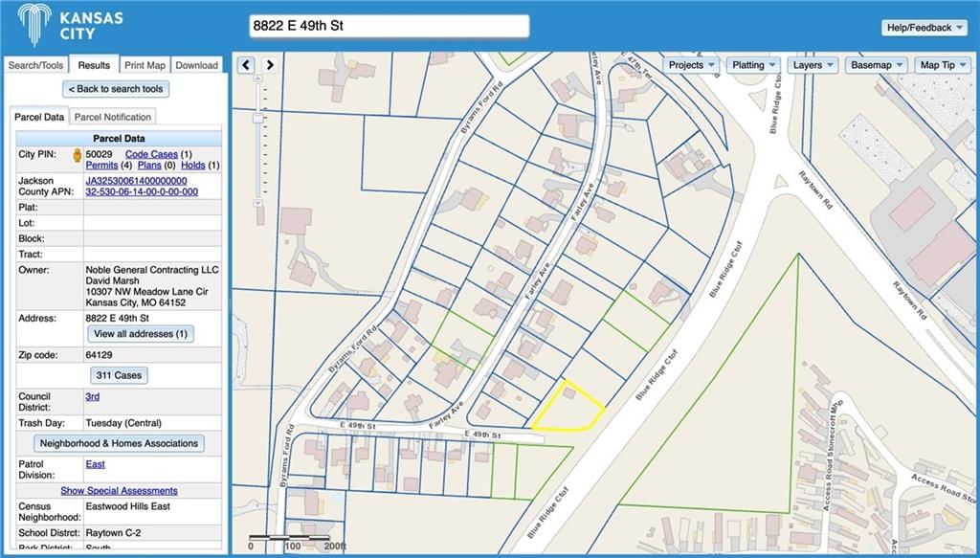This screenshot has width=980, height=558.
Task: Open the Projects dropdown
Action: tap(691, 65)
